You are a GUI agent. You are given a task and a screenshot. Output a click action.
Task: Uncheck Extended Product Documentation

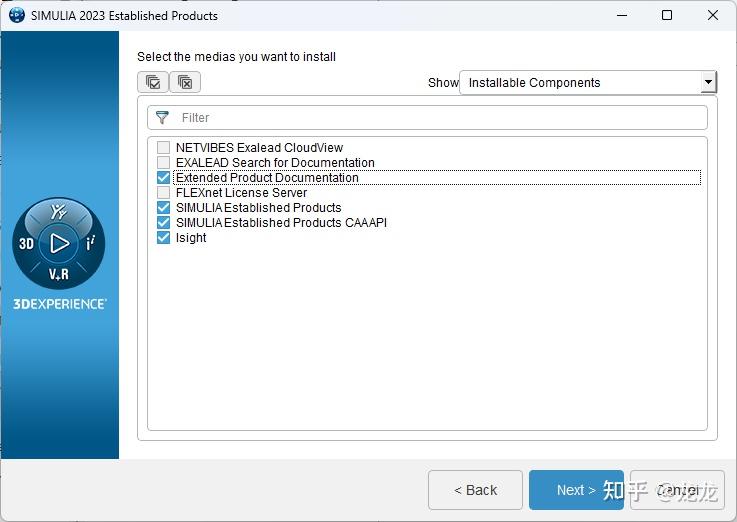click(x=164, y=178)
